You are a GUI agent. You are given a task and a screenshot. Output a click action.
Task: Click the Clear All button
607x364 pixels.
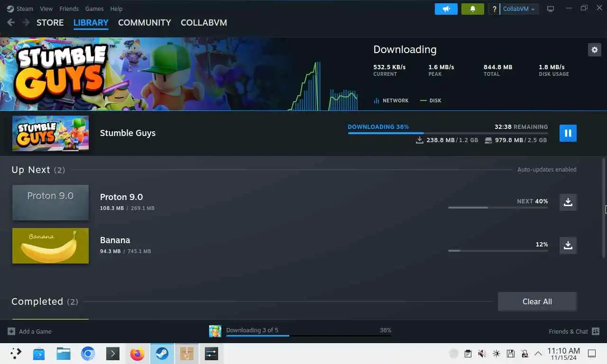[537, 301]
